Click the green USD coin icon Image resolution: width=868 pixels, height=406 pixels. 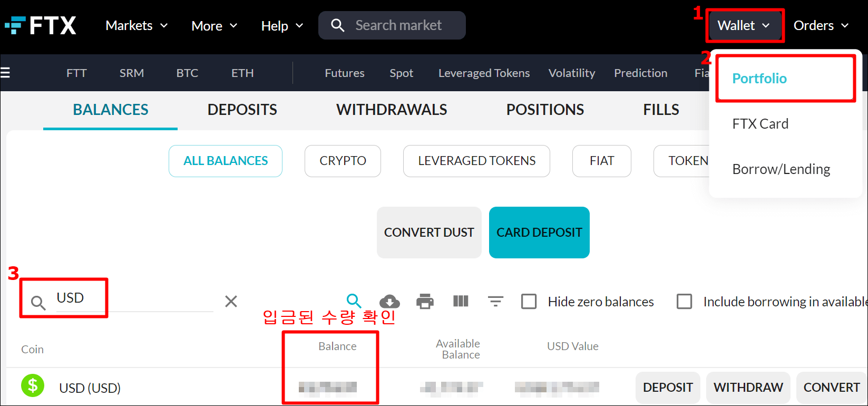[x=33, y=385]
